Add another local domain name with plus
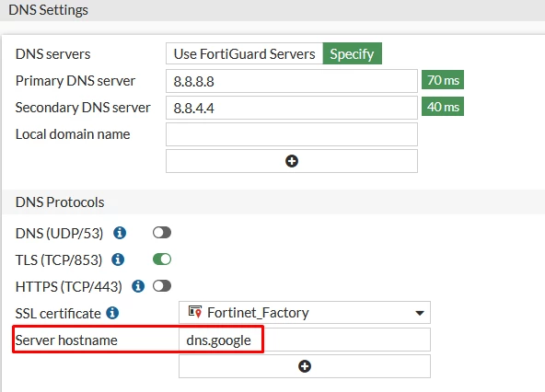The width and height of the screenshot is (545, 392). click(x=292, y=161)
